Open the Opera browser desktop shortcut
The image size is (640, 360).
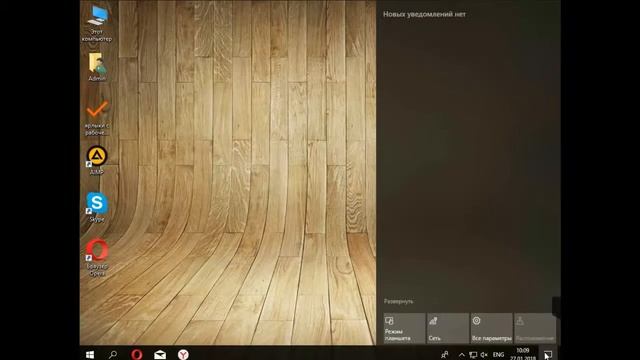(97, 257)
